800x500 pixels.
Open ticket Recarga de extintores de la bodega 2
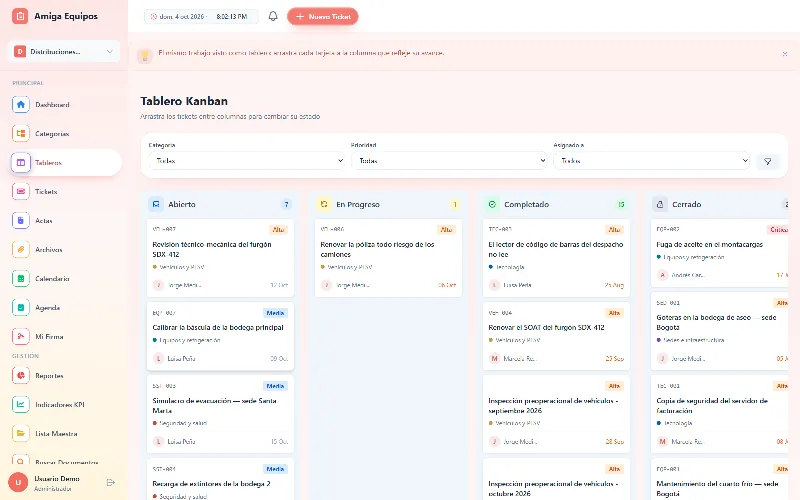[x=220, y=480]
